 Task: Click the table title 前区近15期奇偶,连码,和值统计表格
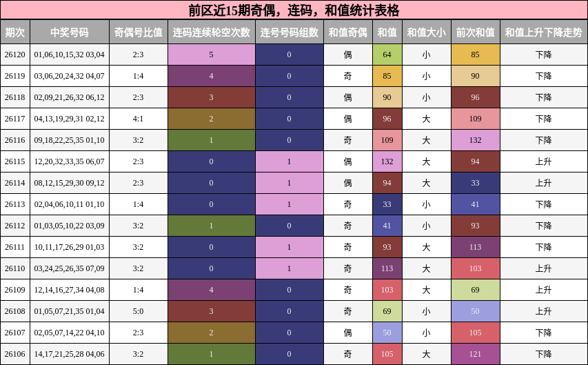pyautogui.click(x=294, y=10)
